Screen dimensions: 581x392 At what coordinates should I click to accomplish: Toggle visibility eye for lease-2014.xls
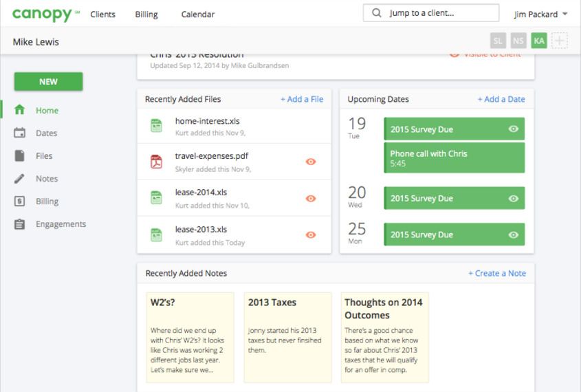(311, 198)
